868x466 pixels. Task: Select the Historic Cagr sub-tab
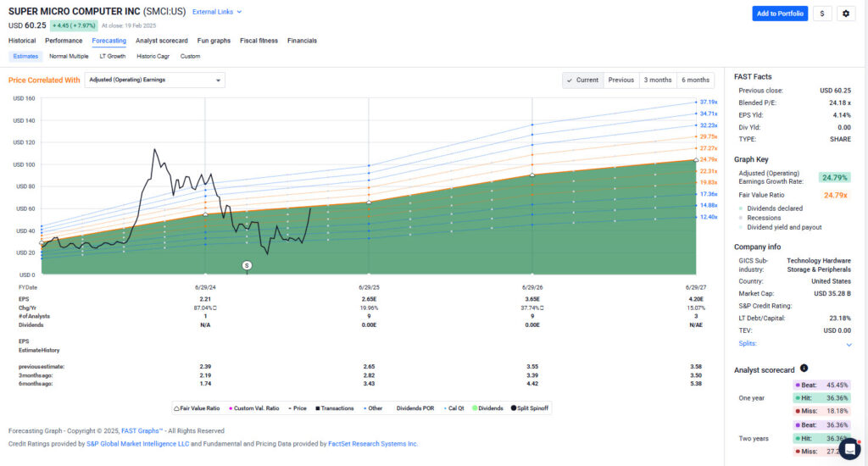click(x=153, y=57)
